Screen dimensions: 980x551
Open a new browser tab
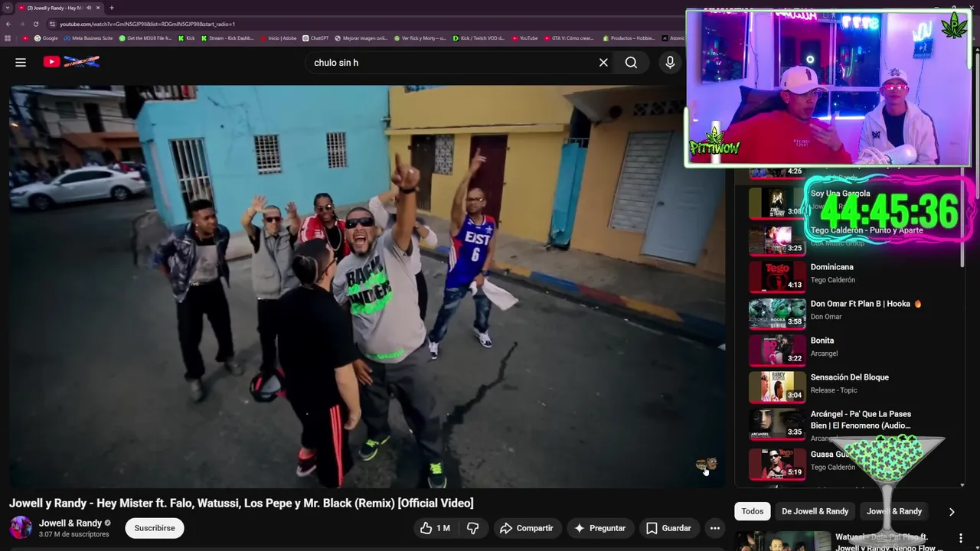coord(111,8)
